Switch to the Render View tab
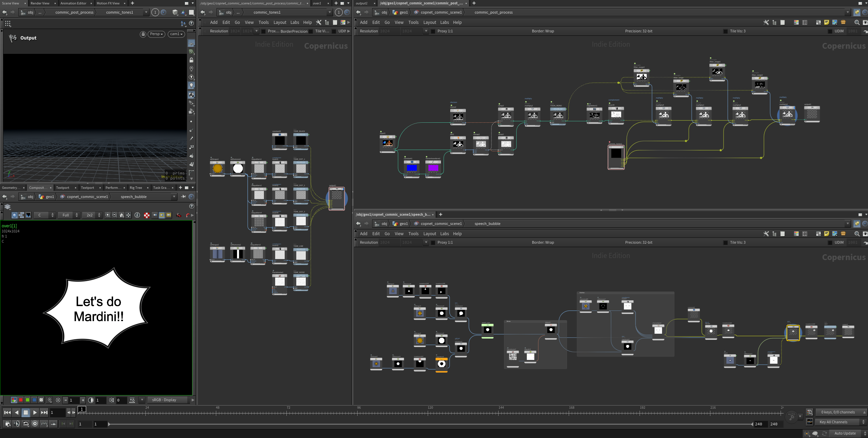This screenshot has width=868, height=438. (x=40, y=3)
